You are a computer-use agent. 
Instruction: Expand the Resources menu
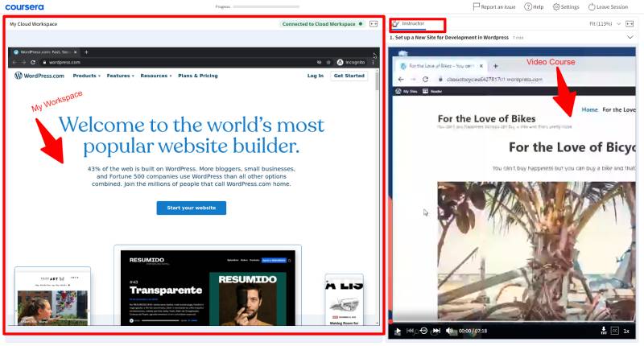tap(155, 76)
